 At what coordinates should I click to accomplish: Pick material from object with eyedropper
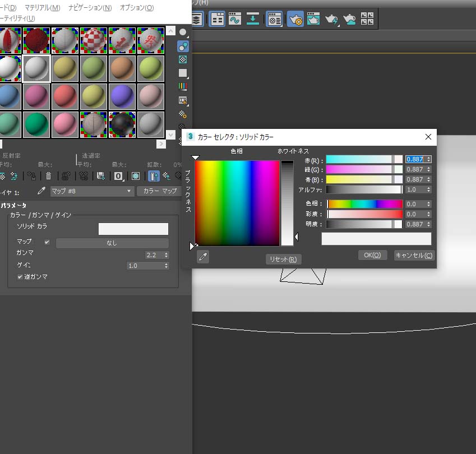pos(41,191)
